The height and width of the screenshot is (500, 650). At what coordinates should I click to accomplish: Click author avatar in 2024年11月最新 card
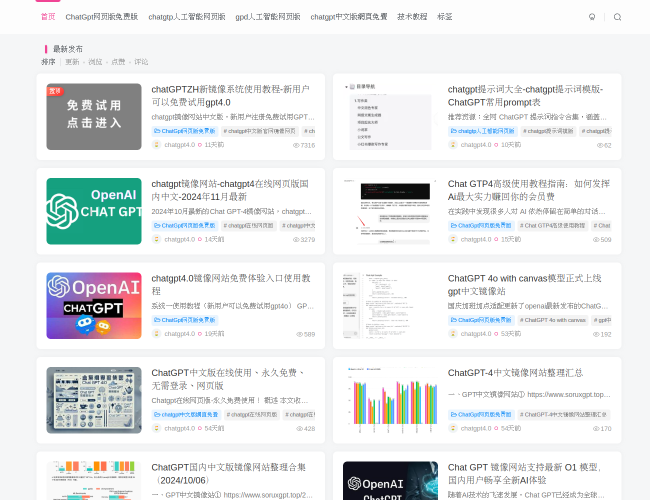pos(156,239)
